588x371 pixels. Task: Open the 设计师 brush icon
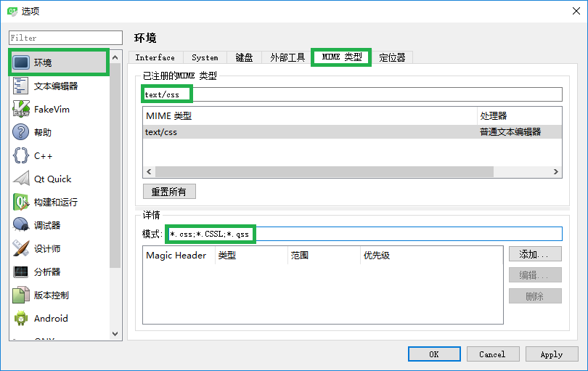20,248
